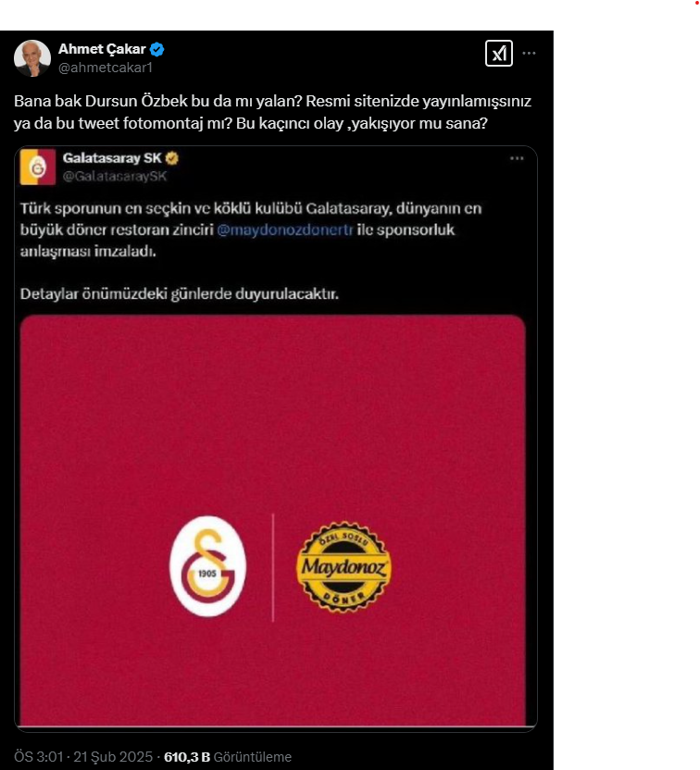This screenshot has width=700, height=770.
Task: Click the blue verified badge beside Ahmet Çakar
Action: pyautogui.click(x=158, y=49)
